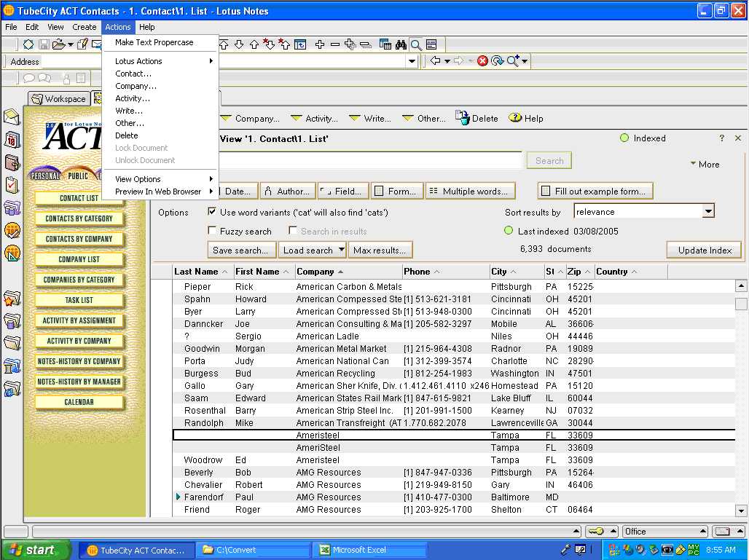Open the File menu
The image size is (749, 560).
point(11,27)
